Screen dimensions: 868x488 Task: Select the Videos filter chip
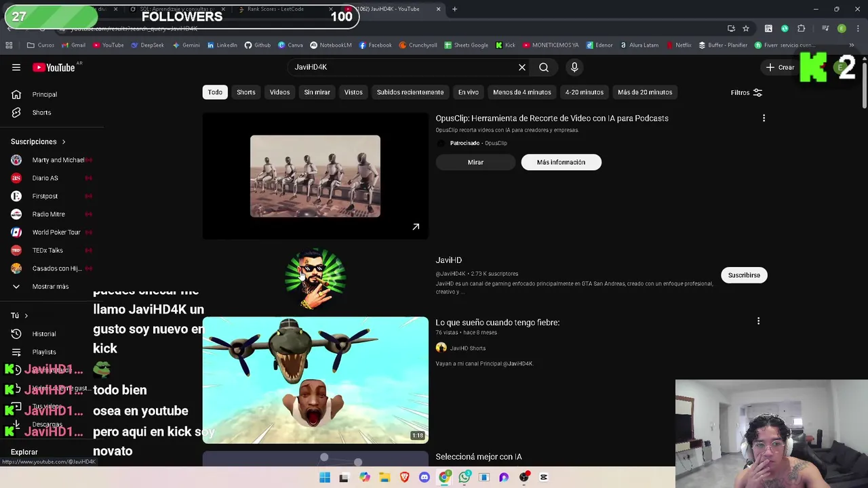tap(279, 92)
